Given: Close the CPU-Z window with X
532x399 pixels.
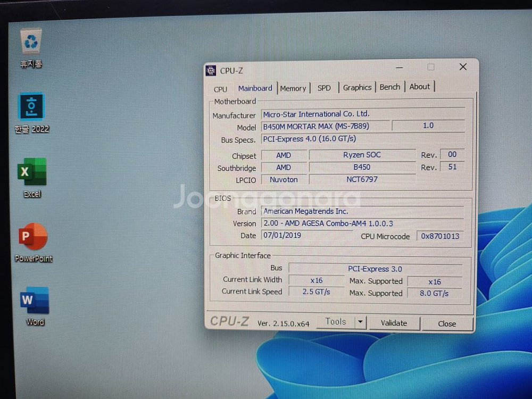Looking at the screenshot, I should pyautogui.click(x=463, y=67).
